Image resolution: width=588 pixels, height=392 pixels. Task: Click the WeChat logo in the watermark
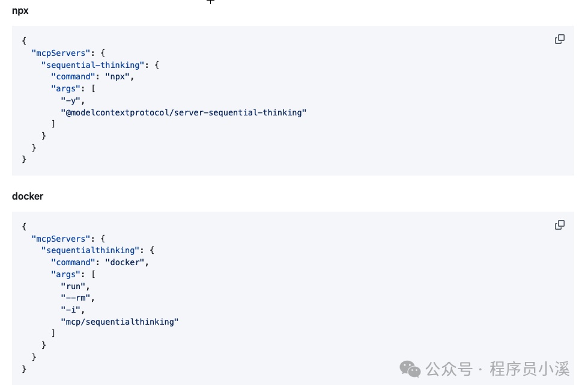[x=411, y=369]
